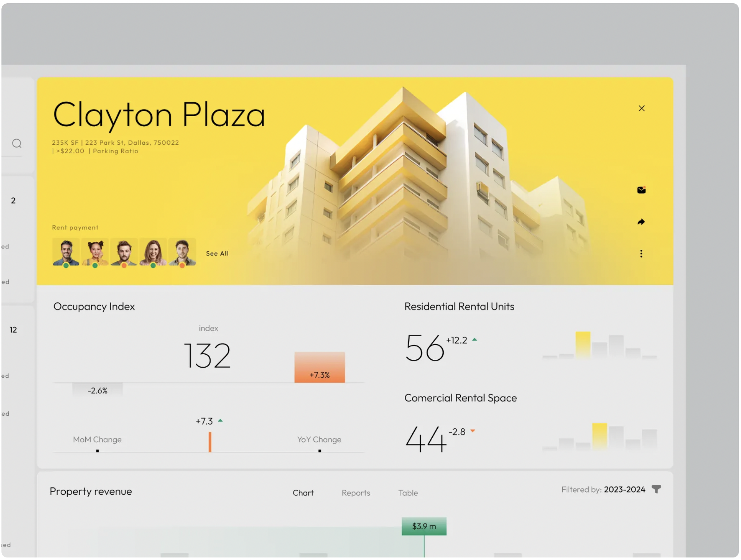Open the smiling woman's tenant avatar
The image size is (741, 560).
153,251
